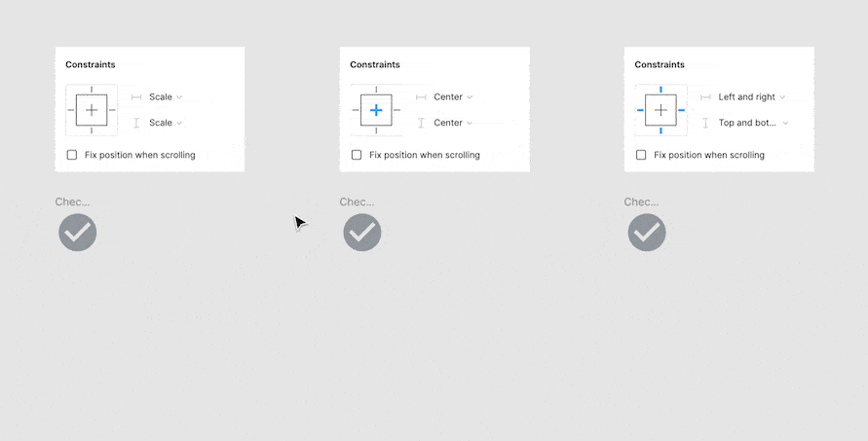Open the vertical Center dropdown
Viewport: 868px width, 441px height.
point(453,123)
